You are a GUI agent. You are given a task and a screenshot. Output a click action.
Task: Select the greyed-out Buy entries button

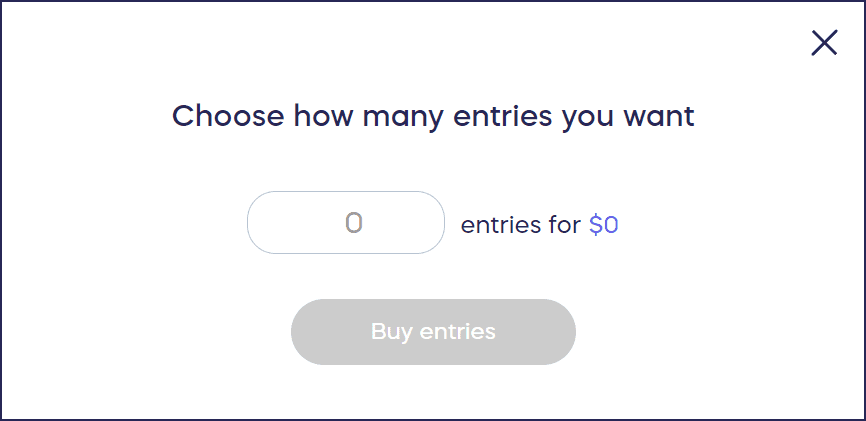pyautogui.click(x=433, y=331)
